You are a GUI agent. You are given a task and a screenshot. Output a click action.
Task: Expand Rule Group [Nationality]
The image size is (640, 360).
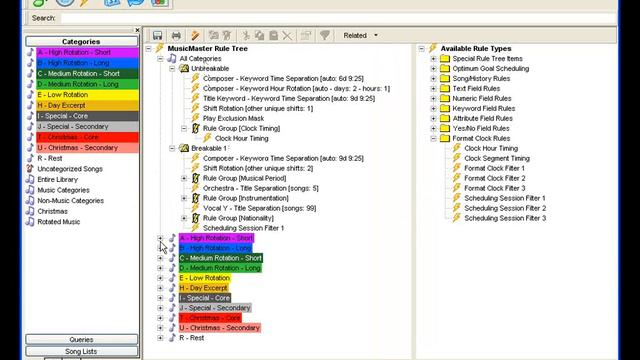[x=184, y=218]
